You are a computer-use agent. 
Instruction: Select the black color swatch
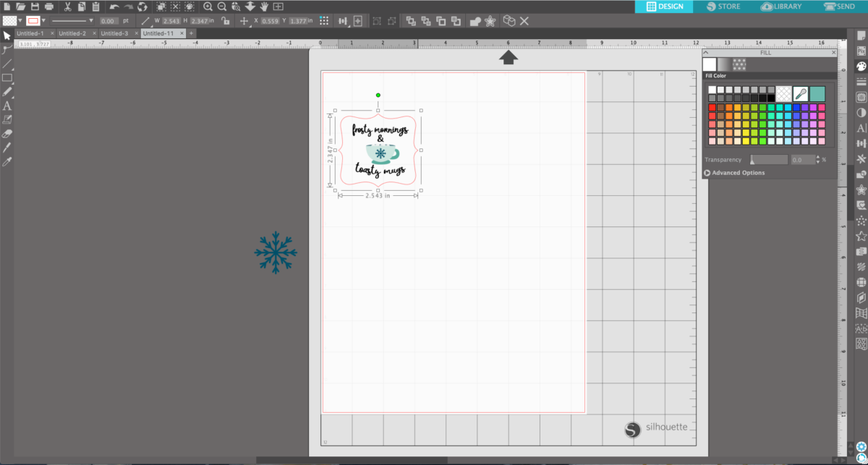pyautogui.click(x=770, y=98)
